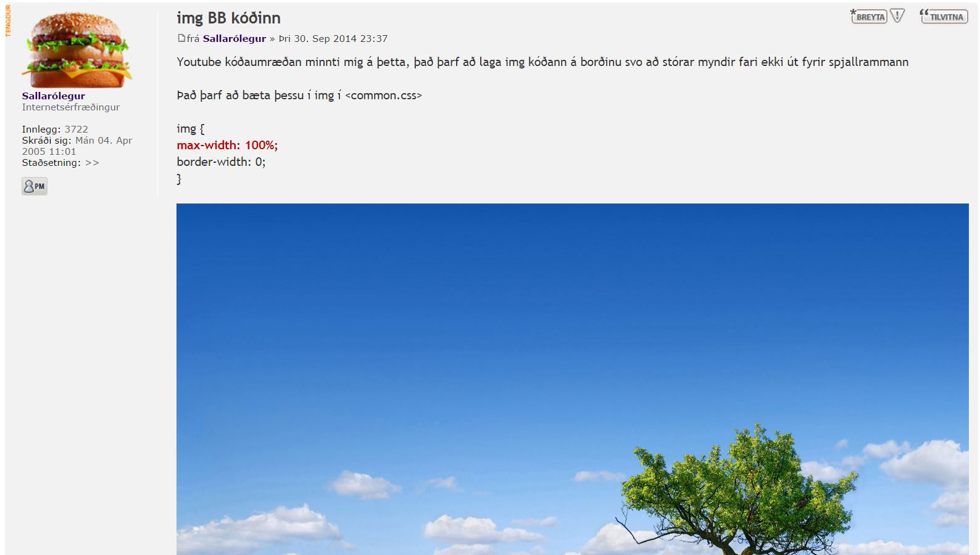This screenshot has width=980, height=555.
Task: Click the orange 'Tengdur' online status indicator
Action: (8, 20)
